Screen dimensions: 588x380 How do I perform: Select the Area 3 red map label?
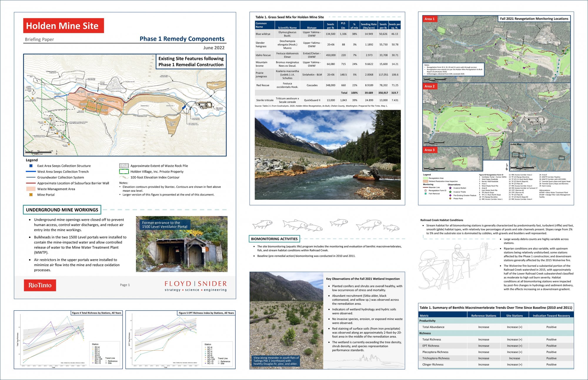(430, 150)
